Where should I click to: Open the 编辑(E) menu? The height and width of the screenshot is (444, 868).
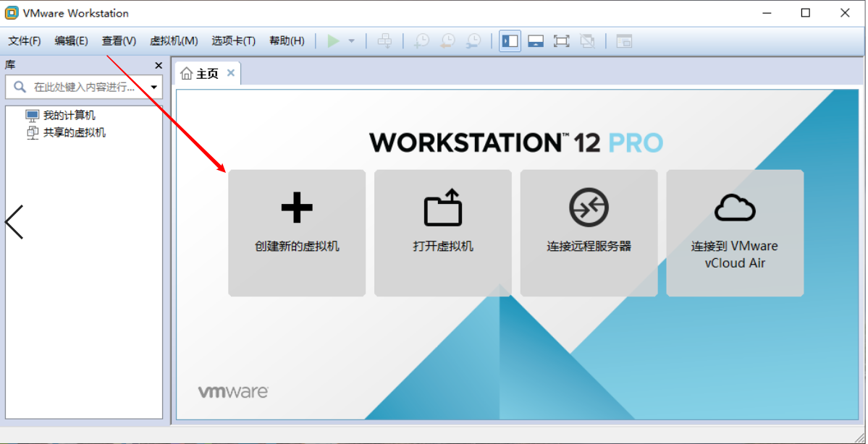pyautogui.click(x=72, y=41)
